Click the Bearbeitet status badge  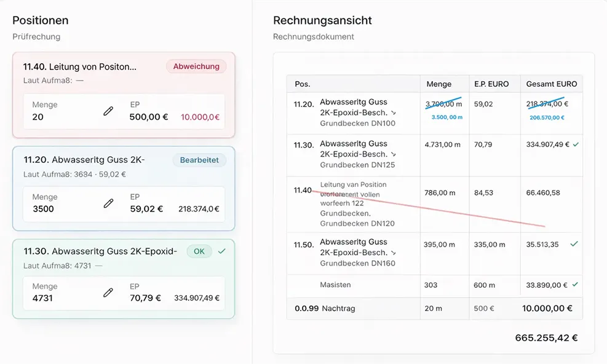tap(199, 160)
